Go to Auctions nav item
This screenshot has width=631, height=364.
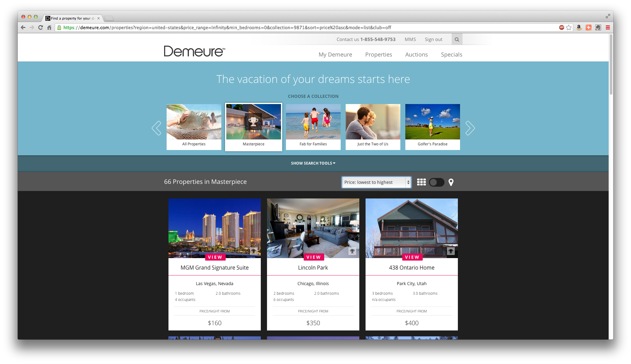[x=416, y=55]
